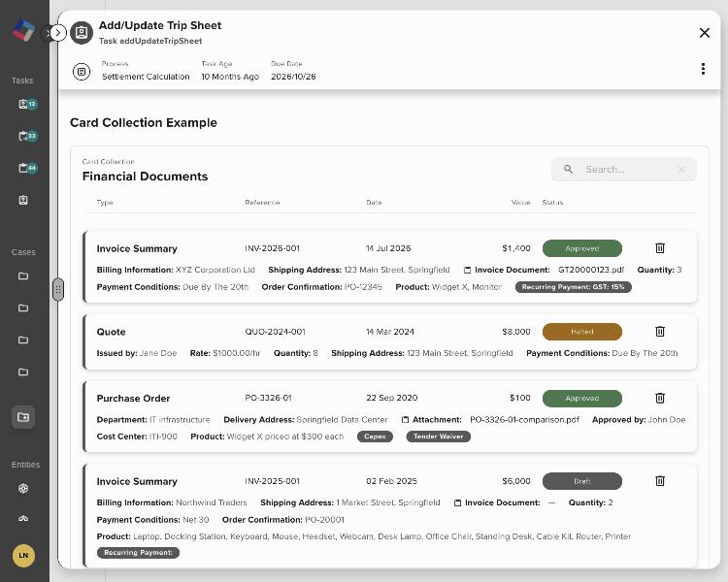Click the Type column header
The image size is (728, 582).
105,203
